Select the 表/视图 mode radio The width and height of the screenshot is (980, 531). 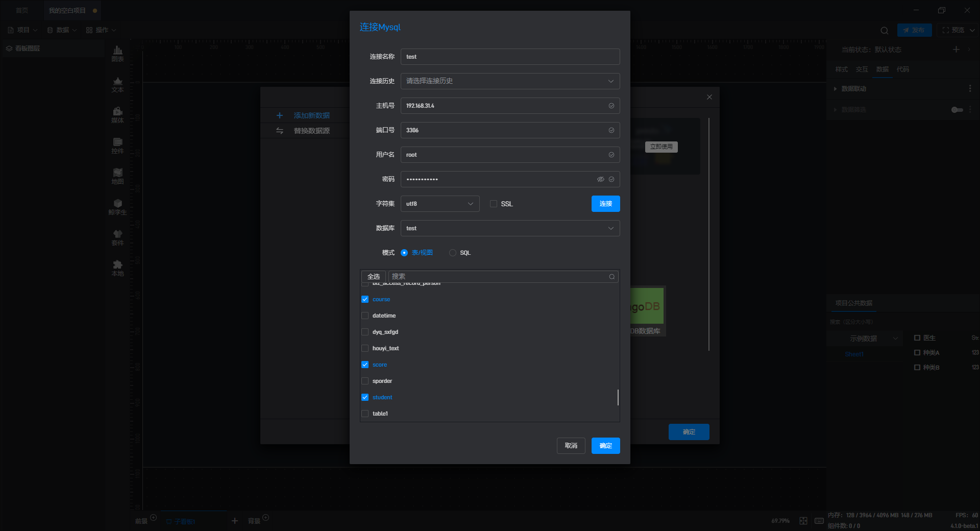pos(404,253)
